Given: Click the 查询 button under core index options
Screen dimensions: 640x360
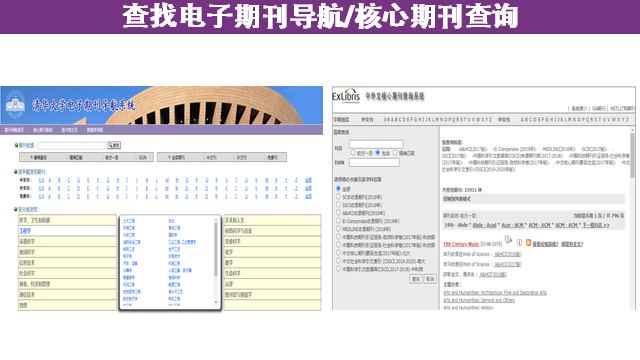Looking at the screenshot, I should point(416,279).
